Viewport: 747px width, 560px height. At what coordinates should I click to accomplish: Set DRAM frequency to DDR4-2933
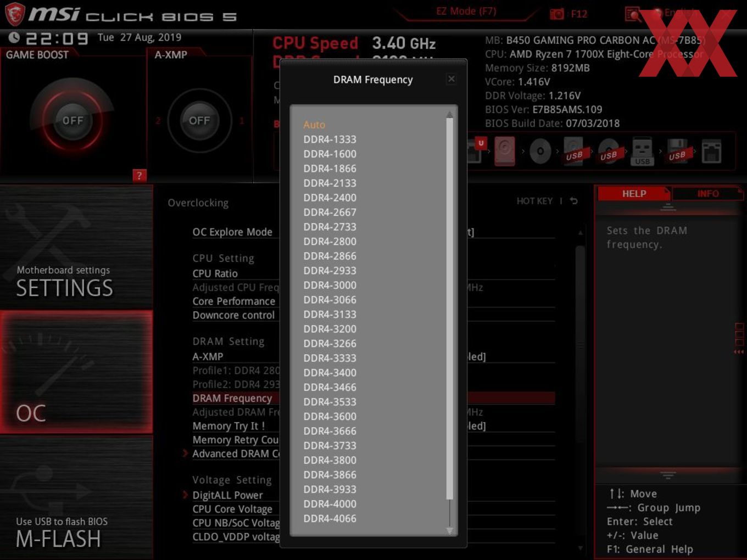[330, 271]
